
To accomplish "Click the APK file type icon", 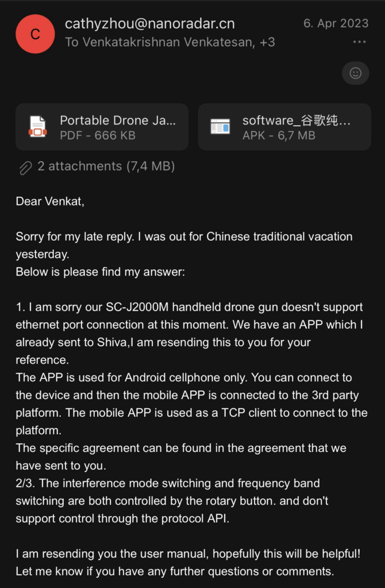I will click(220, 127).
